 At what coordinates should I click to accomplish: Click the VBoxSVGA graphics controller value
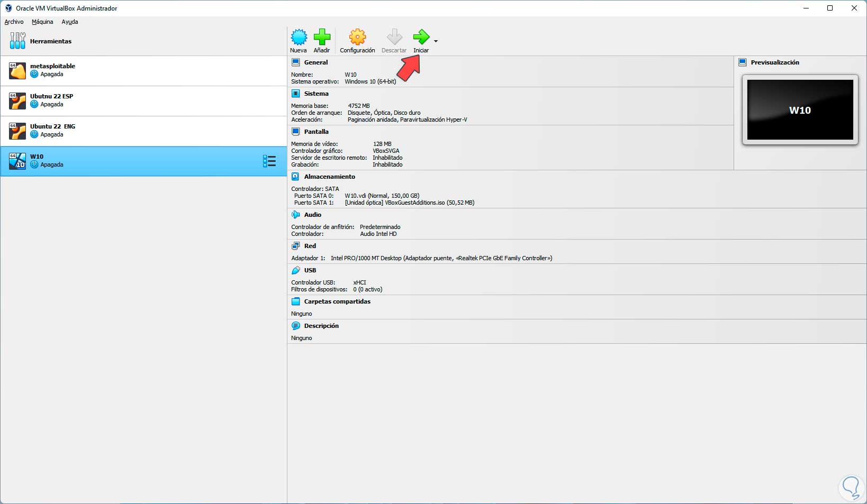click(x=386, y=151)
